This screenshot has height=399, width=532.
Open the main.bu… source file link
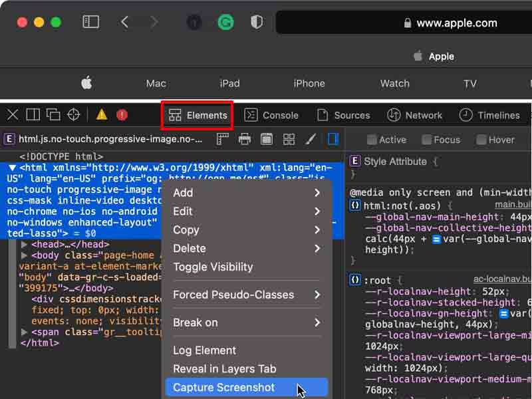(x=513, y=204)
